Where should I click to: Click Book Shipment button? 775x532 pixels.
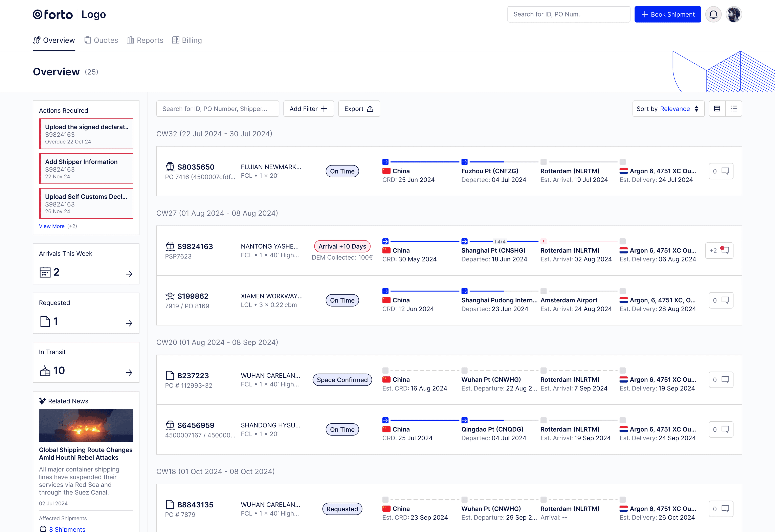pyautogui.click(x=667, y=14)
